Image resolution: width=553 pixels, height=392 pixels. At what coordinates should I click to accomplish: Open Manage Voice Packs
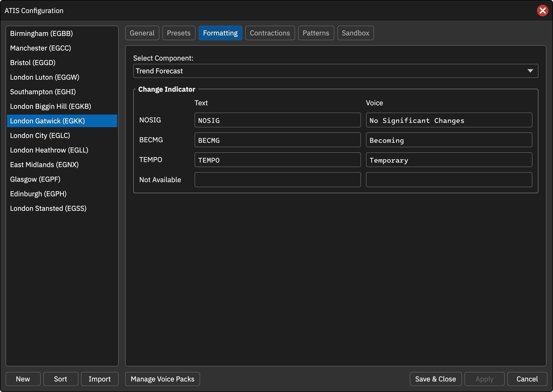(x=163, y=379)
